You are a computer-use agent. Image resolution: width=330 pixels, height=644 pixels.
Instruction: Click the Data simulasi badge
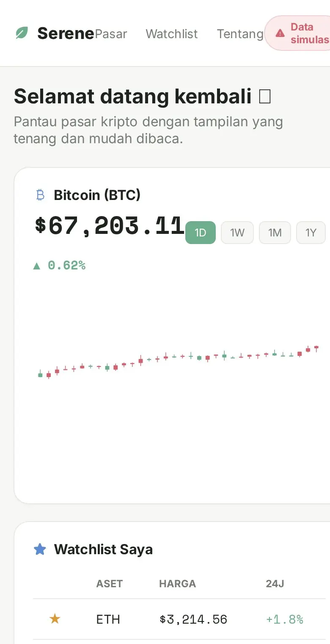click(x=298, y=33)
